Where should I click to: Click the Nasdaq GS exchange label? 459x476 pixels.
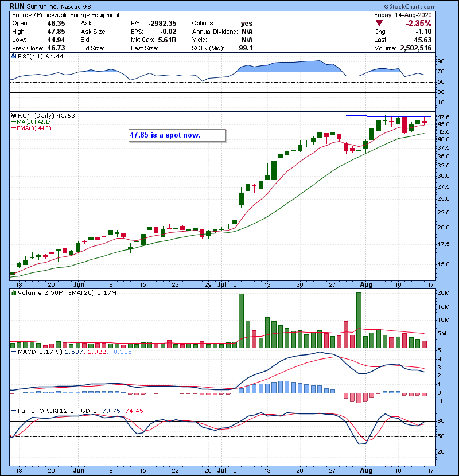(x=76, y=7)
